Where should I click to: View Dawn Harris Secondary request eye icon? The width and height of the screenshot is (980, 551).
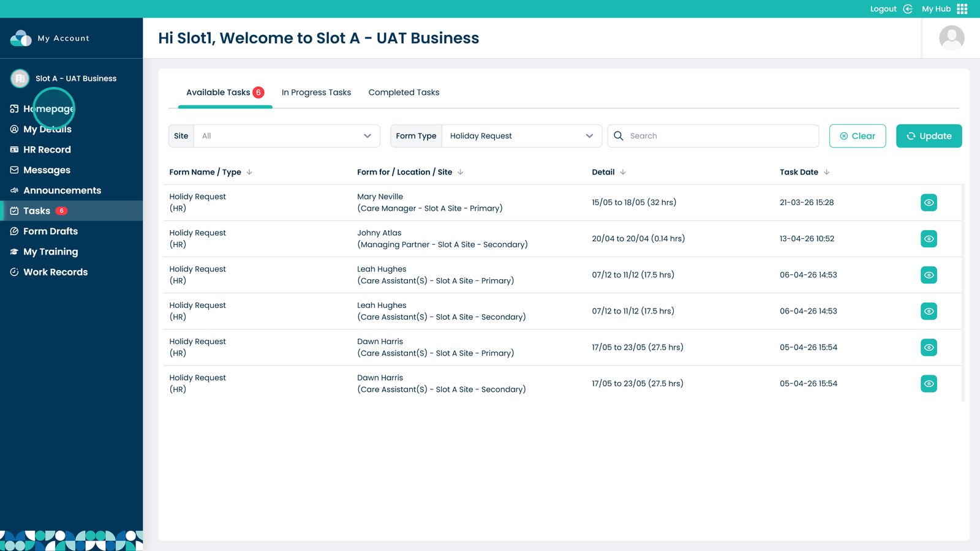(929, 384)
